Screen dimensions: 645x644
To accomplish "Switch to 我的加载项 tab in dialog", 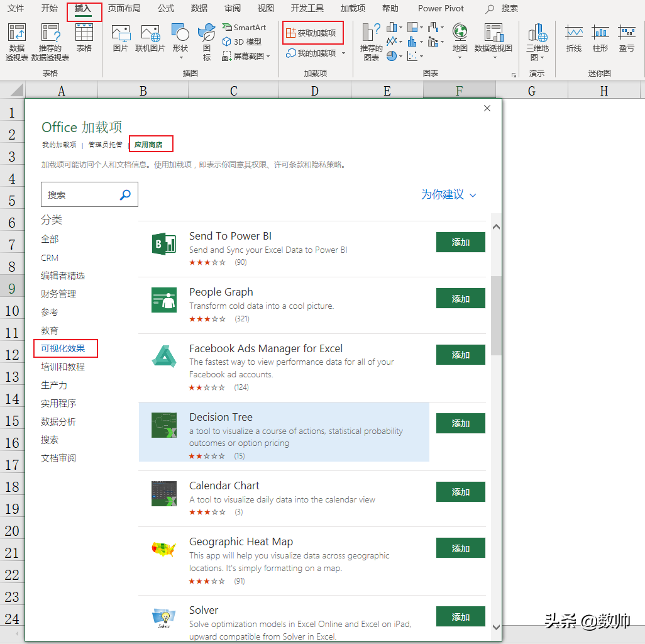I will [x=59, y=145].
